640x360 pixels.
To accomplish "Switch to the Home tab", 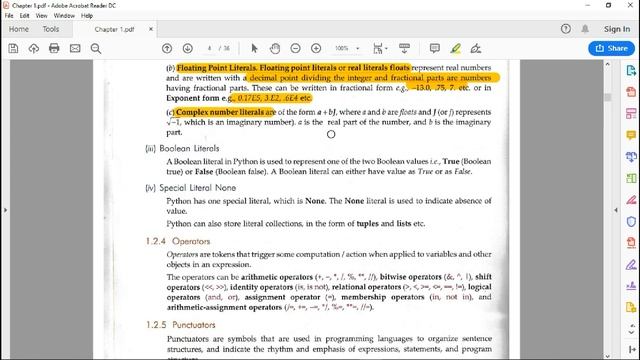I will click(x=19, y=29).
